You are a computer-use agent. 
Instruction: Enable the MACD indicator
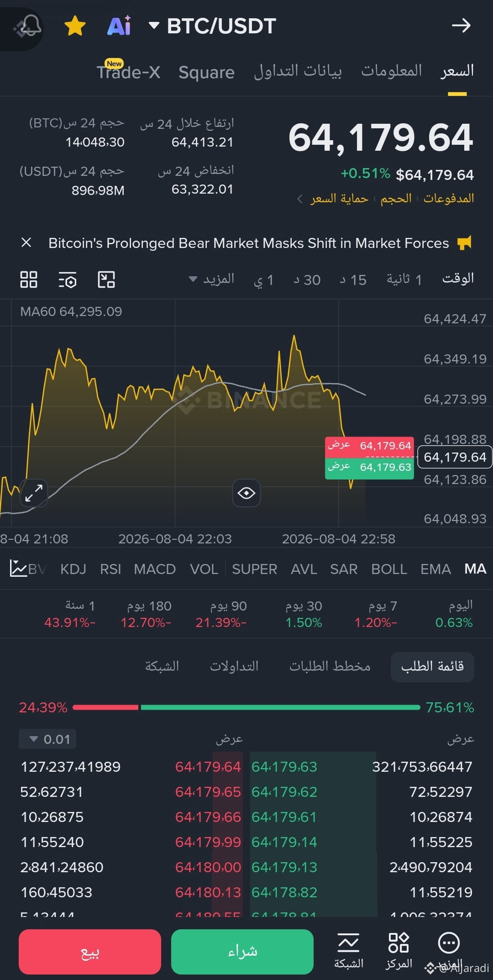(155, 569)
